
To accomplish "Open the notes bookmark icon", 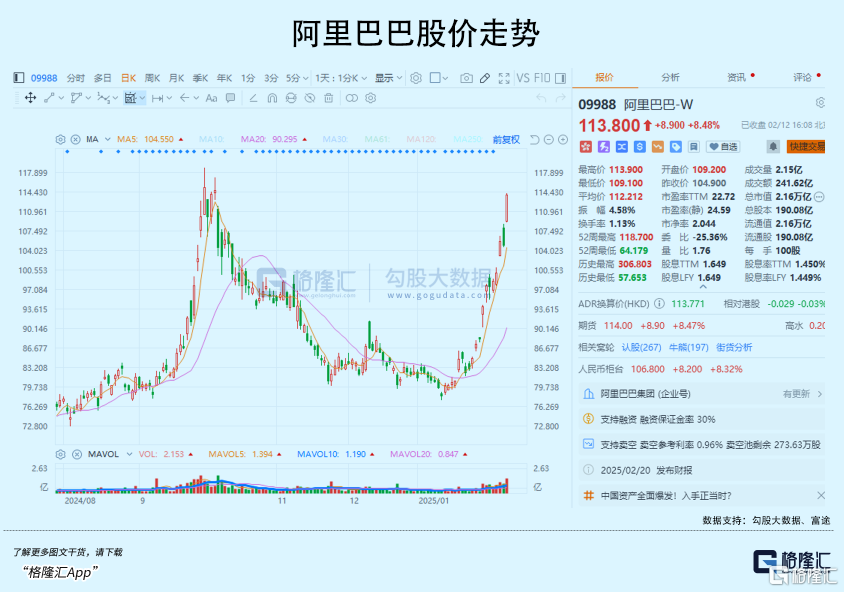I will pyautogui.click(x=694, y=146).
